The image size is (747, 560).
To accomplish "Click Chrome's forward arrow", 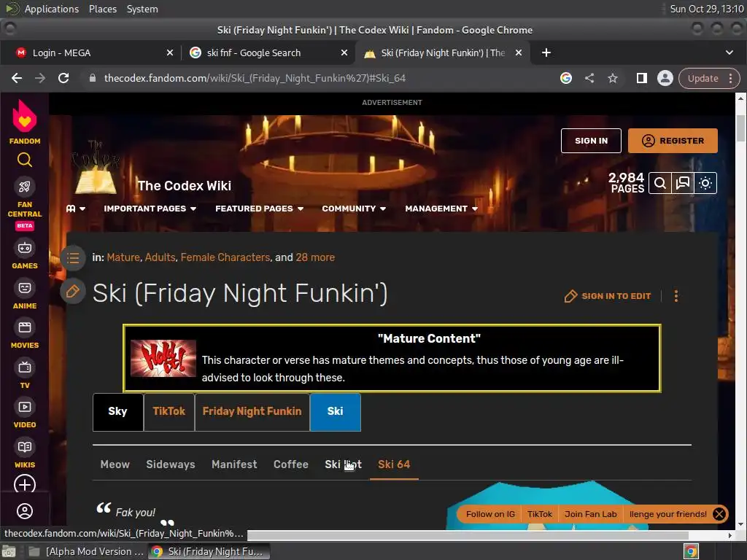I will click(40, 78).
